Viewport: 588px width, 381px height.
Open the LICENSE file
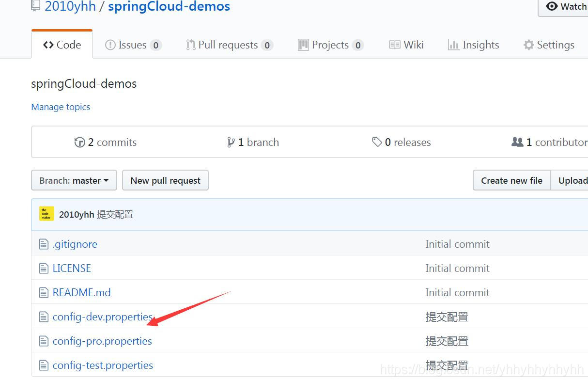click(x=72, y=269)
